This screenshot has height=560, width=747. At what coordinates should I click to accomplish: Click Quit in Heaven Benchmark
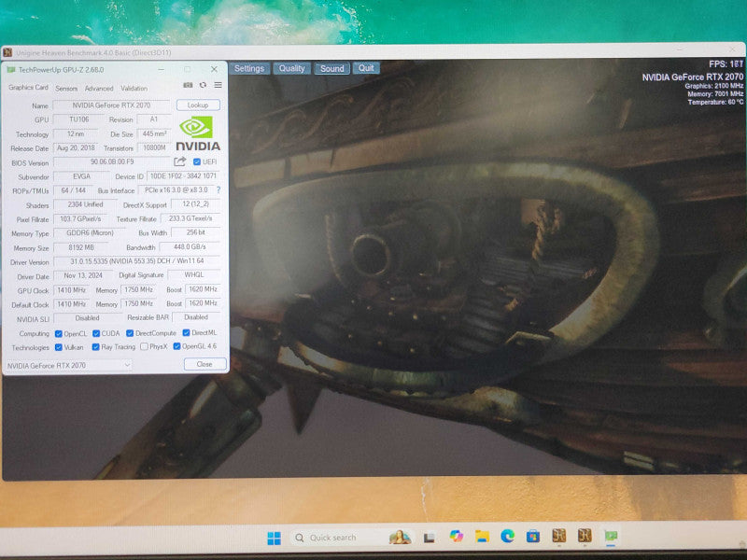click(x=366, y=68)
